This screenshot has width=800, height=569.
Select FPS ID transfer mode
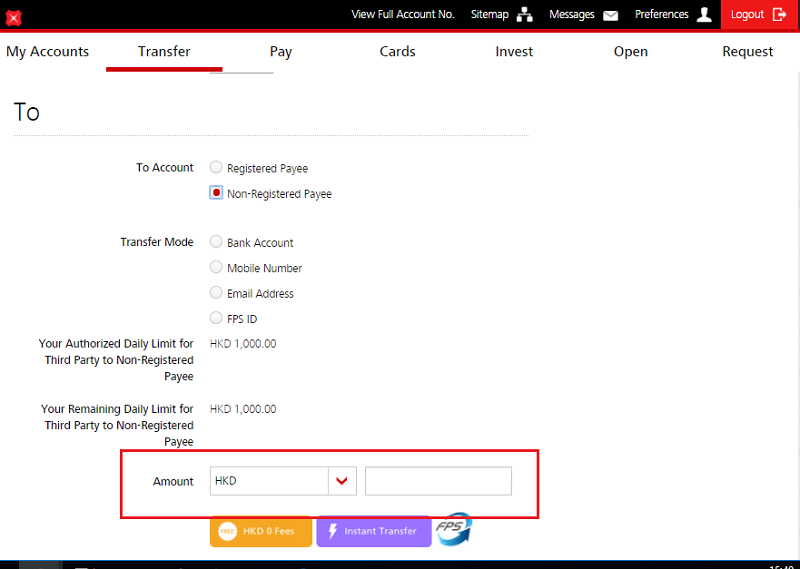coord(216,318)
